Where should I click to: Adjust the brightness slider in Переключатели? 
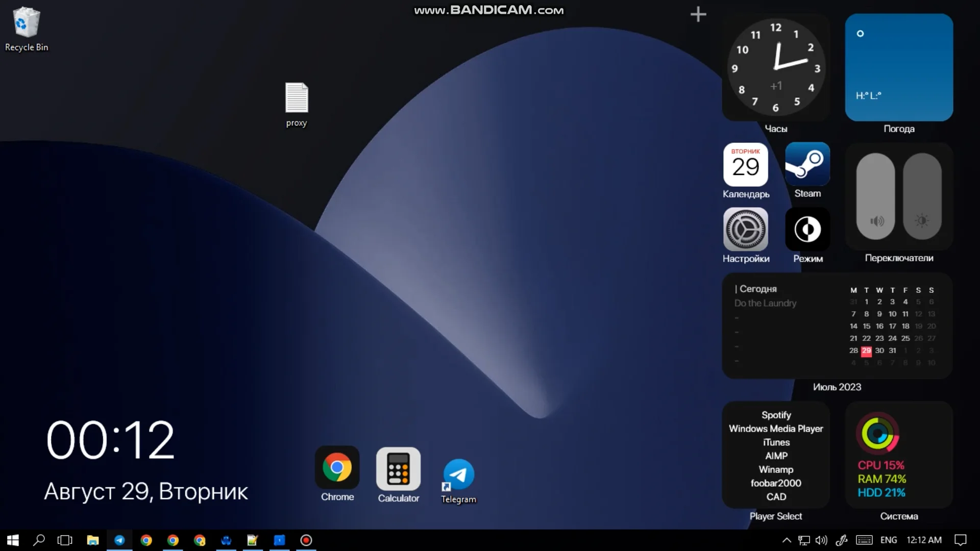(x=922, y=196)
